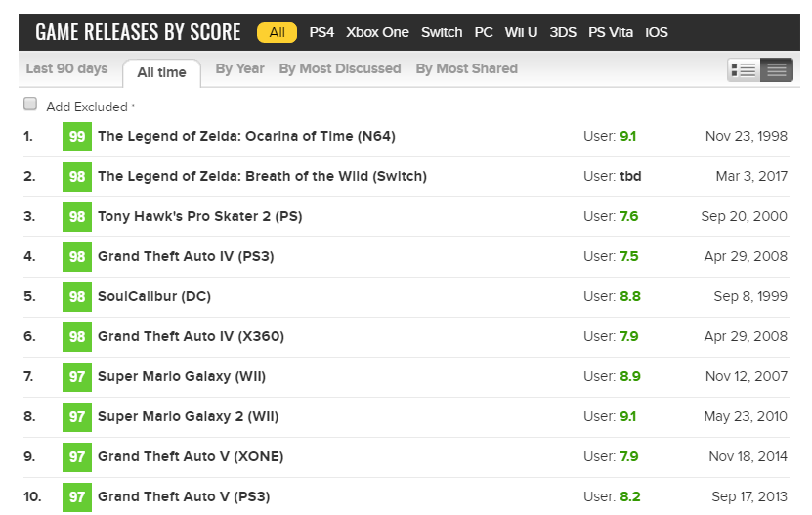Screen dimensions: 812x515
Task: Open the By Most Shared tab
Action: coord(467,69)
